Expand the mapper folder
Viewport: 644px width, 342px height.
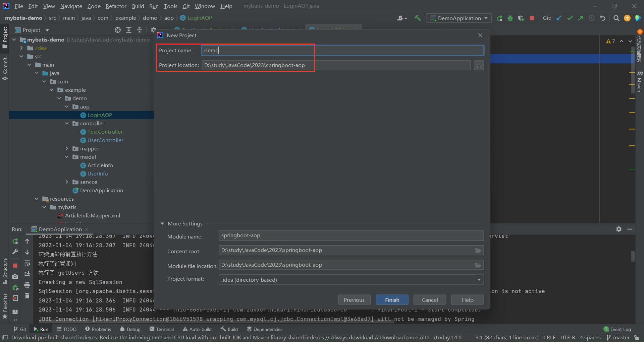[67, 149]
